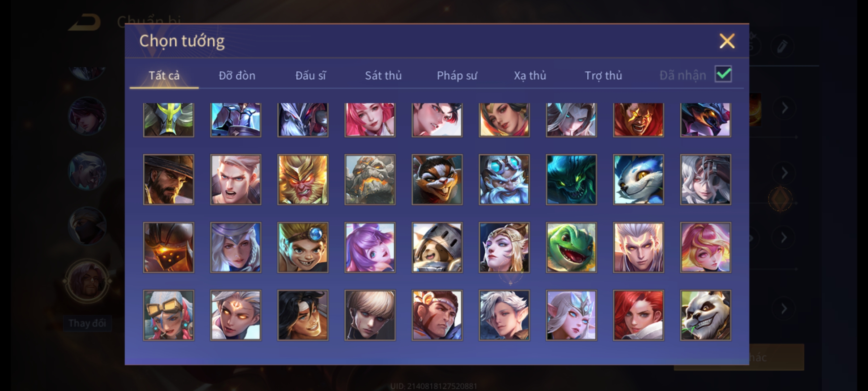The image size is (868, 391).
Task: Switch to the Đỡ đòn tab
Action: tap(237, 75)
